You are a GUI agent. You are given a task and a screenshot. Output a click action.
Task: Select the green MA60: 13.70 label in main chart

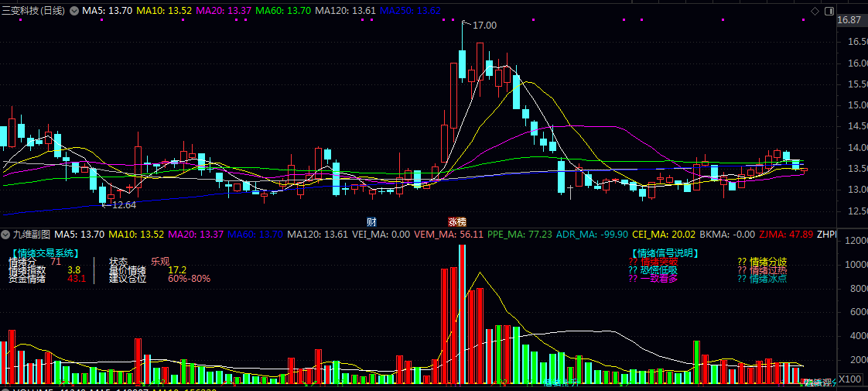tap(283, 11)
